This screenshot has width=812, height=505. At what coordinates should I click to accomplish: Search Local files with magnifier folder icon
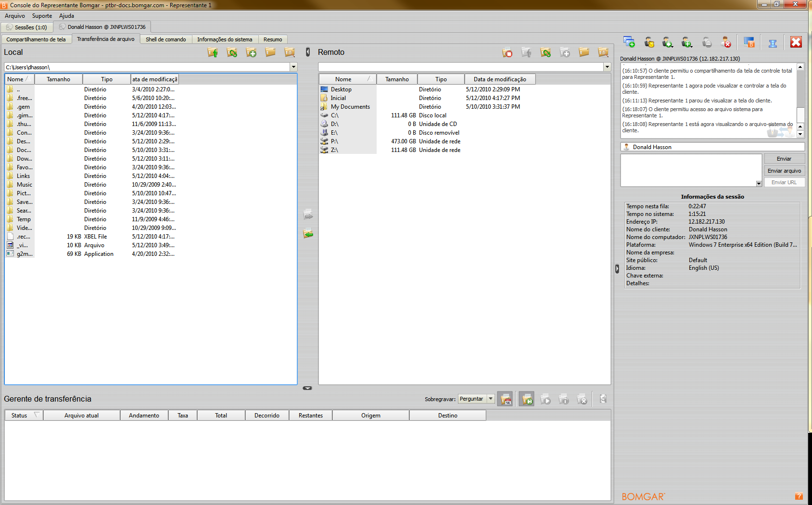tap(290, 52)
